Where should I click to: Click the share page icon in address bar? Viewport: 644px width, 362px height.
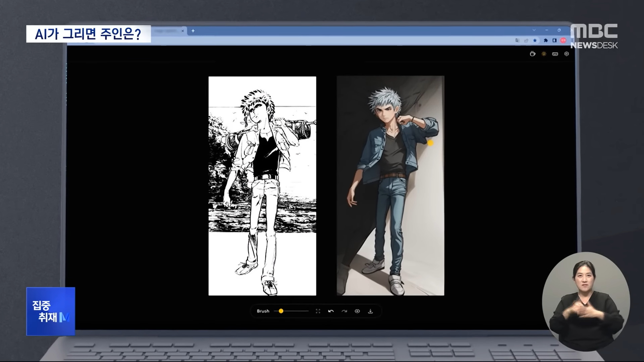pyautogui.click(x=526, y=41)
